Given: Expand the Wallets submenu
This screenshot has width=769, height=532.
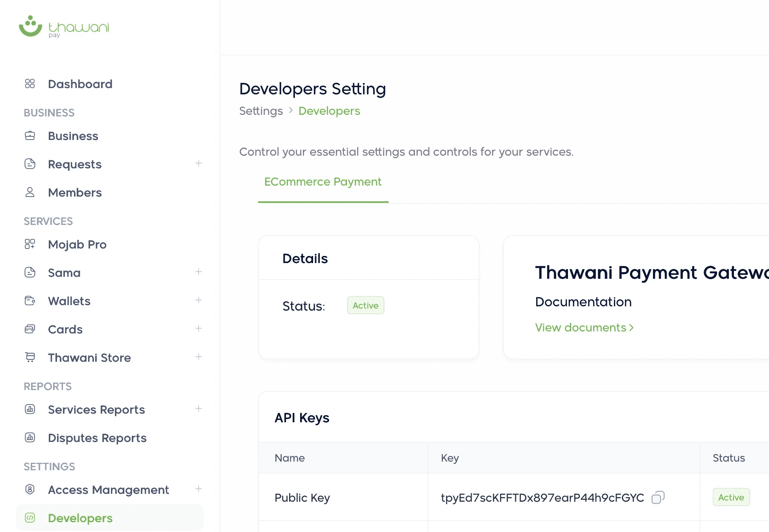Looking at the screenshot, I should 199,300.
